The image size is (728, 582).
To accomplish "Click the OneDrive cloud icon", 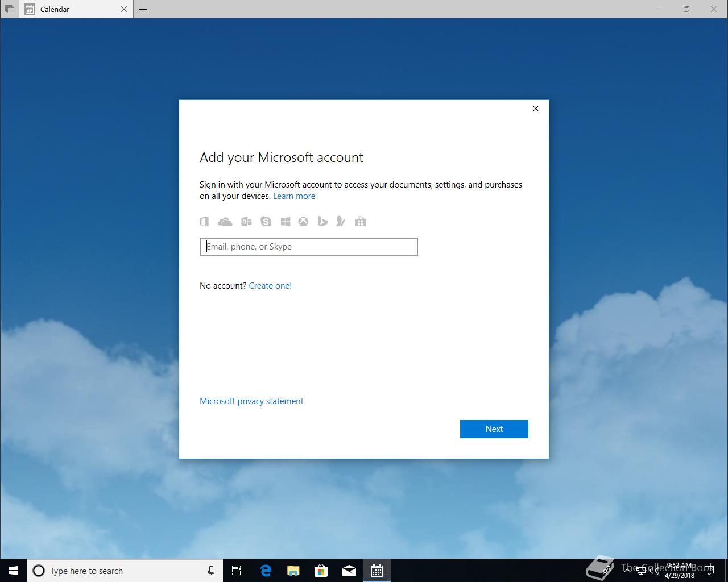I will [x=225, y=222].
